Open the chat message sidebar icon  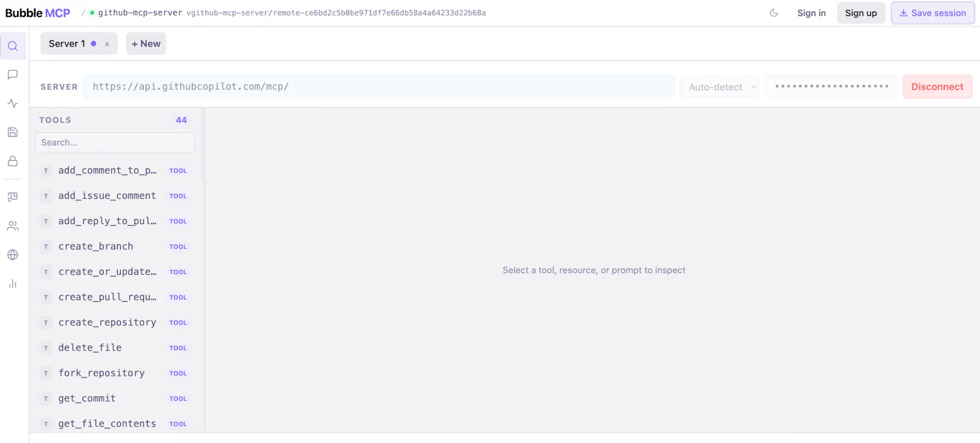pos(13,75)
